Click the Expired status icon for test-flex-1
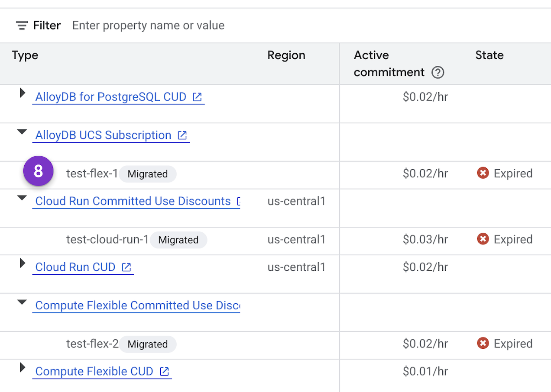Screen dimensions: 551x392 tap(483, 173)
